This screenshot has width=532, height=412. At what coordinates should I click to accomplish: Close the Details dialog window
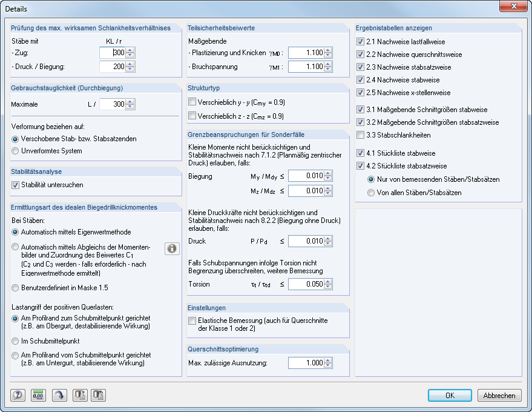[x=514, y=6]
